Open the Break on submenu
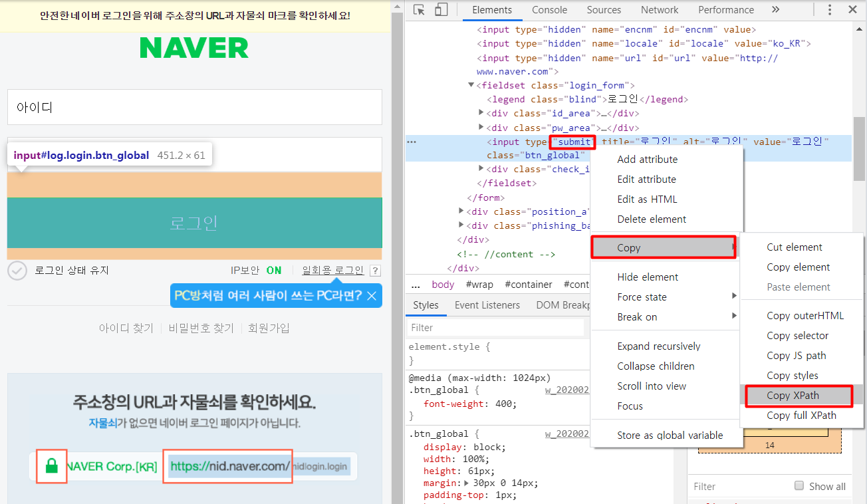The height and width of the screenshot is (504, 867). coord(666,317)
